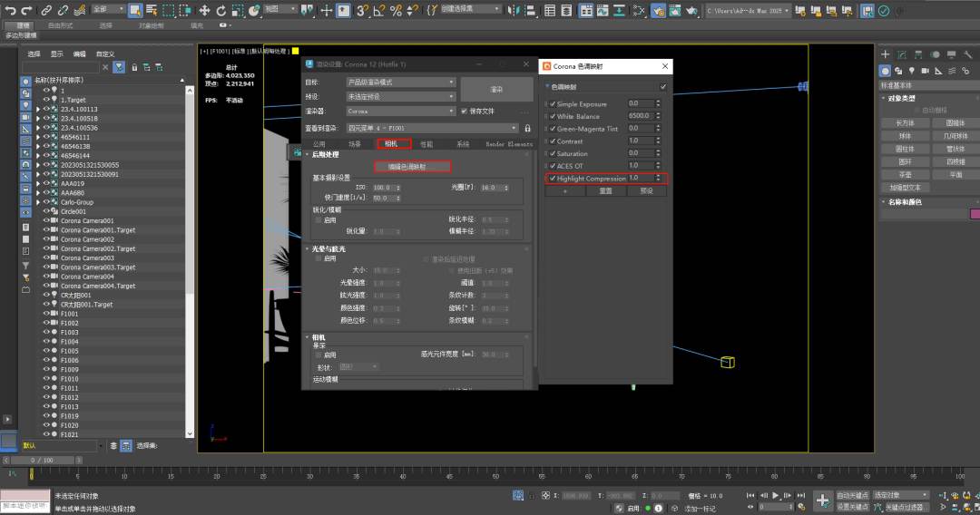This screenshot has width=980, height=515.
Task: Open the preset dropdown in render setup
Action: tap(401, 97)
